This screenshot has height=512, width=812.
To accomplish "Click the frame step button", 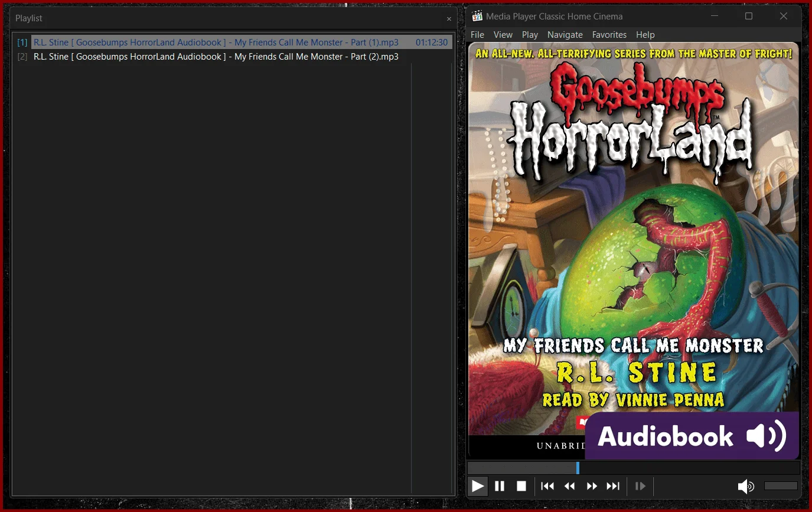I will pyautogui.click(x=640, y=486).
